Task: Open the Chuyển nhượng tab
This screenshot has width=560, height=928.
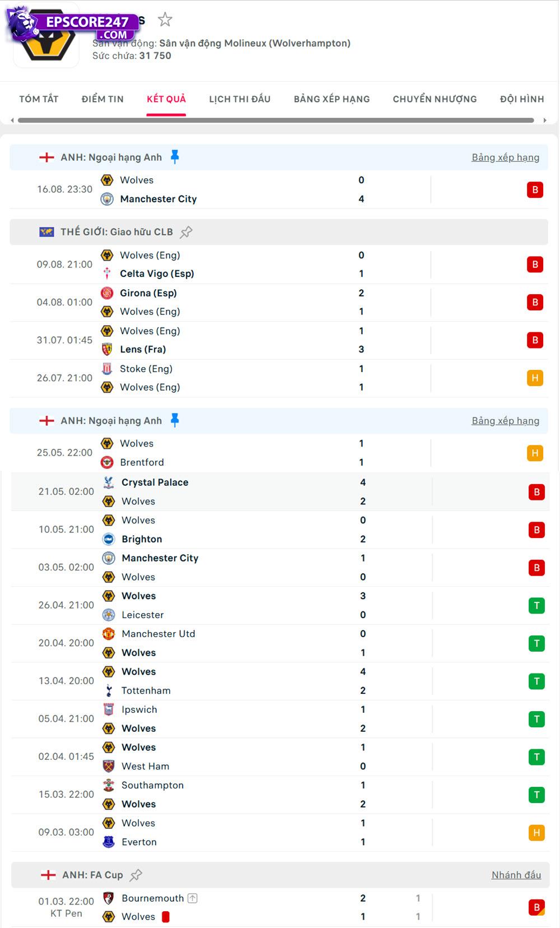Action: [435, 99]
